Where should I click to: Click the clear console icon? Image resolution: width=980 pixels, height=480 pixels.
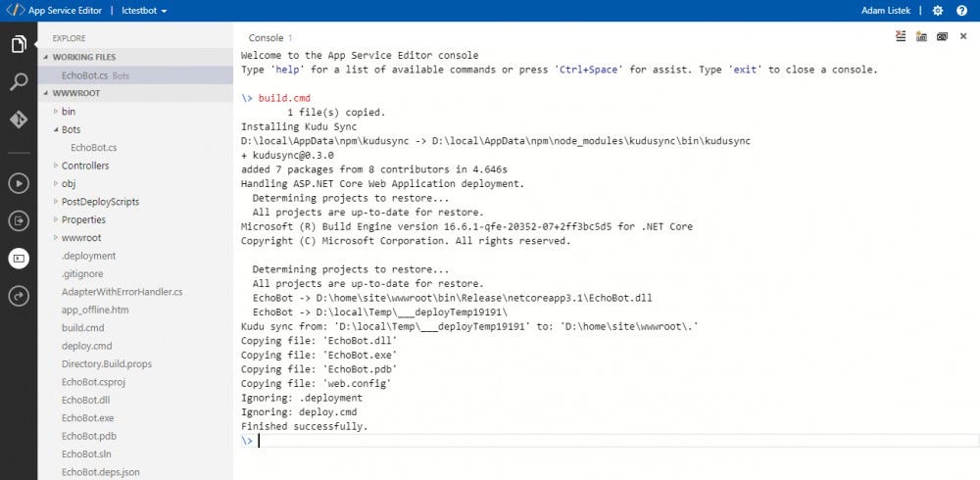(x=901, y=37)
